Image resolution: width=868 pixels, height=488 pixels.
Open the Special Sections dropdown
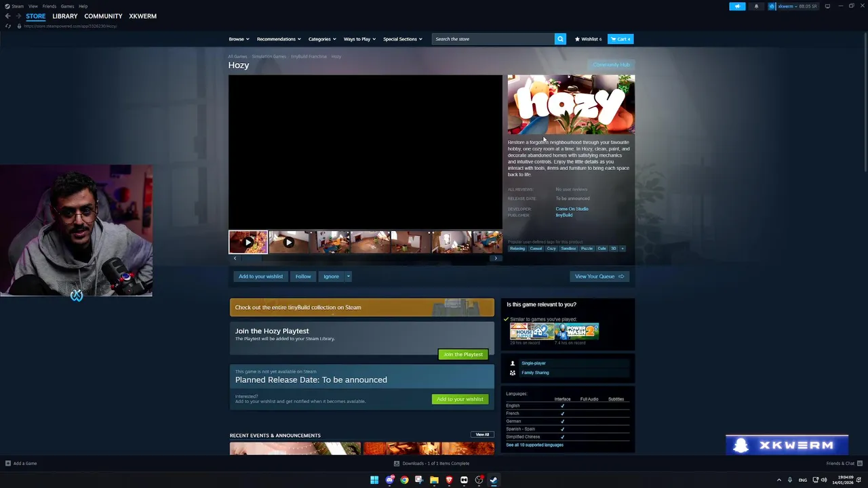pyautogui.click(x=402, y=39)
